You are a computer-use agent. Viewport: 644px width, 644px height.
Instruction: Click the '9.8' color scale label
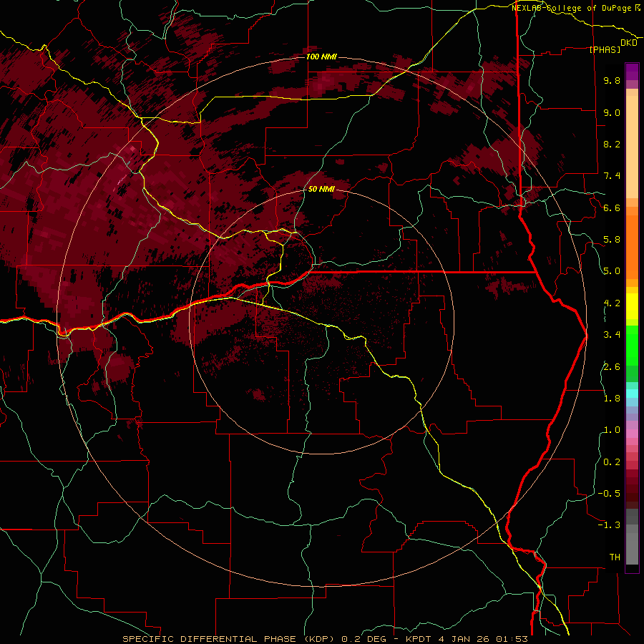(x=612, y=80)
